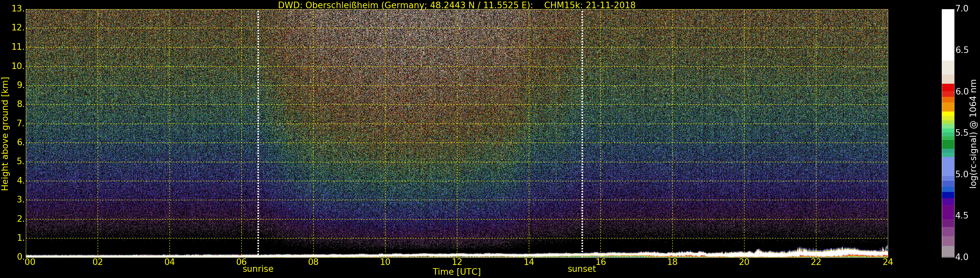Click the purple section of the colorbar

(948, 212)
